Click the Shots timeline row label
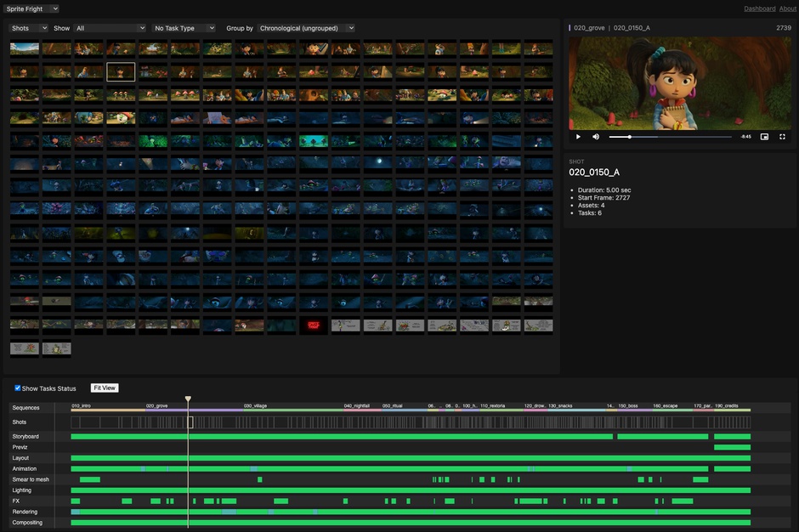The width and height of the screenshot is (799, 532). [x=20, y=422]
